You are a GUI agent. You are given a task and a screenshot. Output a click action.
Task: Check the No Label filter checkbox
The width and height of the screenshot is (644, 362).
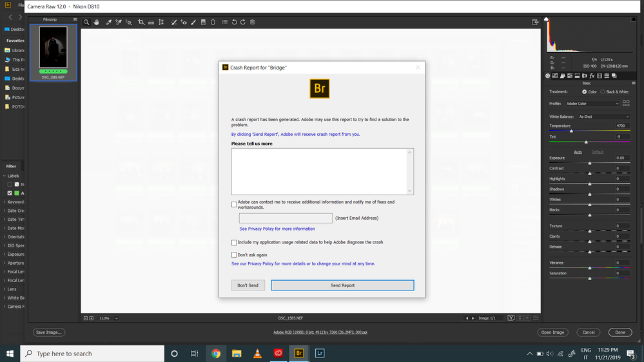tap(10, 184)
